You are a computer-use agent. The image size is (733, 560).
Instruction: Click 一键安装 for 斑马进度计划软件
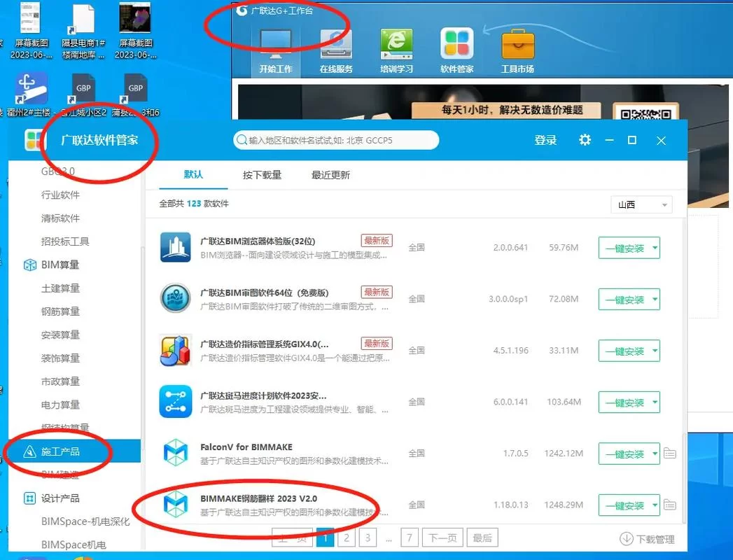(x=624, y=402)
